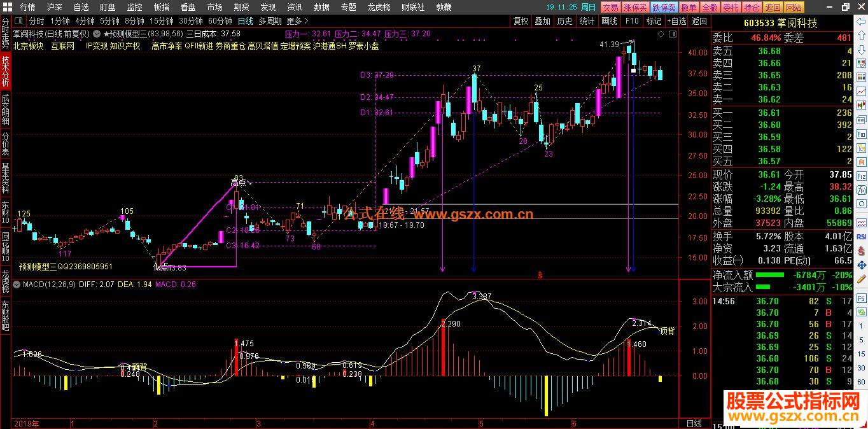The height and width of the screenshot is (429, 868).
Task: Click the four-way move arrows icon
Action: pyautogui.click(x=861, y=265)
